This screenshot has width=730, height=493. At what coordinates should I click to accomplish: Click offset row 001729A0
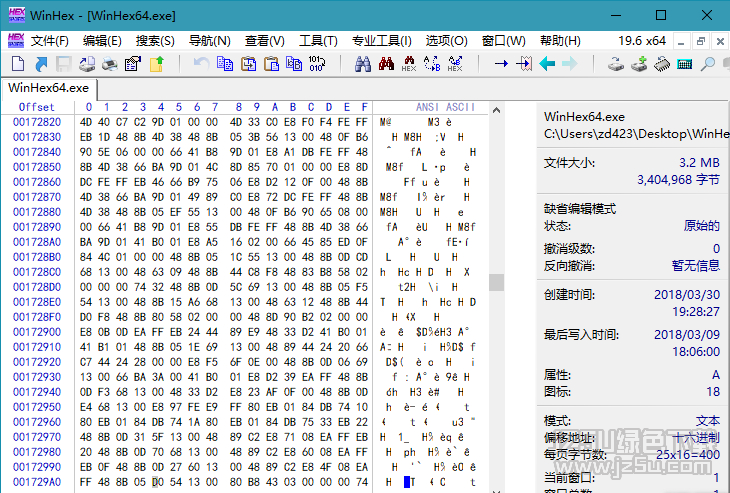point(37,482)
